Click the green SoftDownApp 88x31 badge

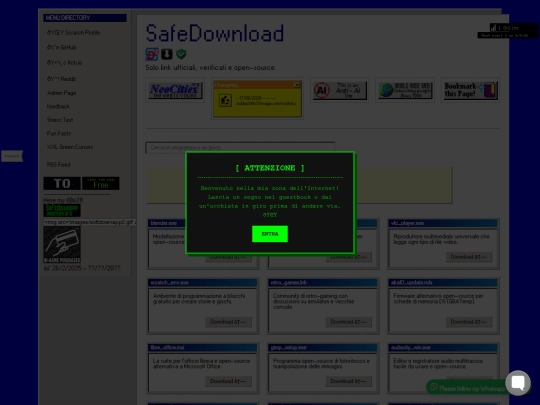62,210
